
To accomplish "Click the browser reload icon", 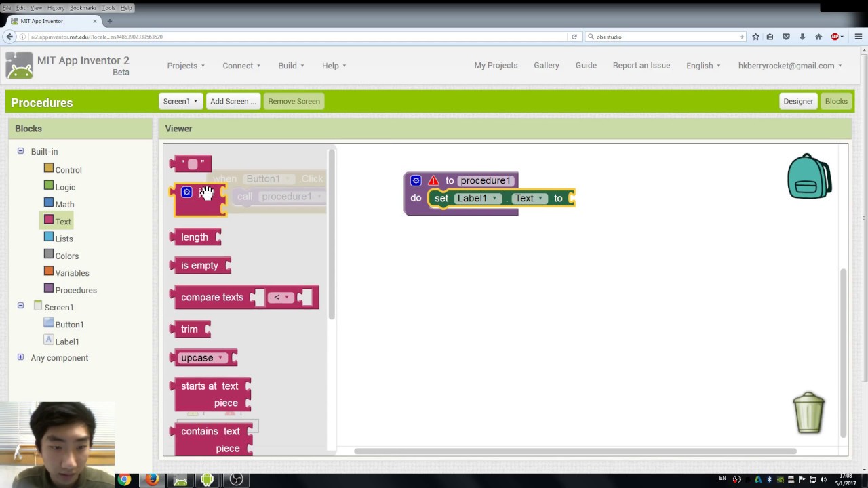I will 574,37.
